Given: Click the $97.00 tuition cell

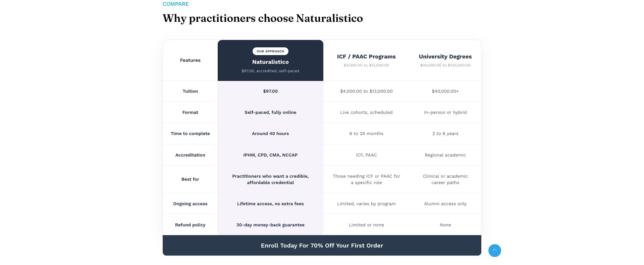Looking at the screenshot, I should pyautogui.click(x=270, y=91).
